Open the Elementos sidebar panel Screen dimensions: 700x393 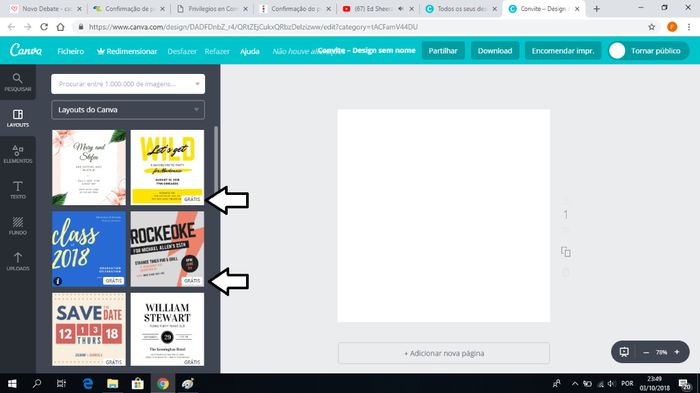[x=17, y=154]
